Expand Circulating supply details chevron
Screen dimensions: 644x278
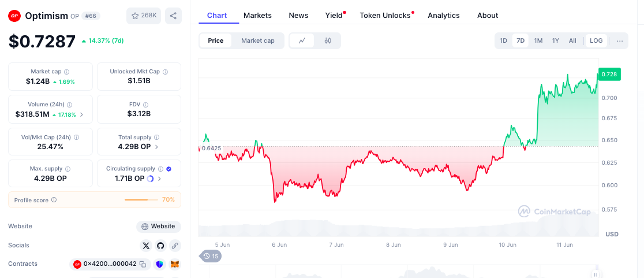[159, 179]
